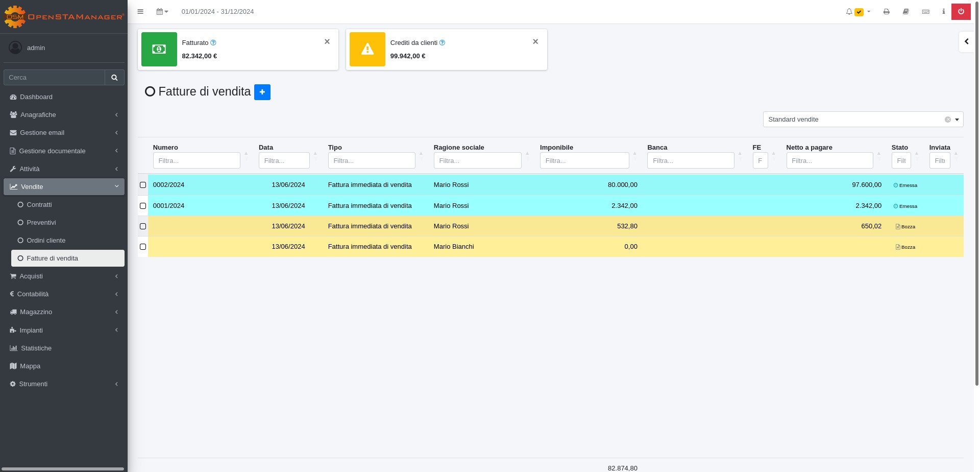Collapse the right side panel arrow

(x=966, y=42)
